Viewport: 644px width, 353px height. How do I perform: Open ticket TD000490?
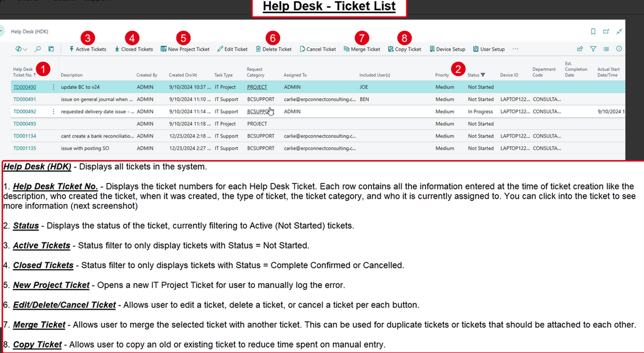pos(24,87)
